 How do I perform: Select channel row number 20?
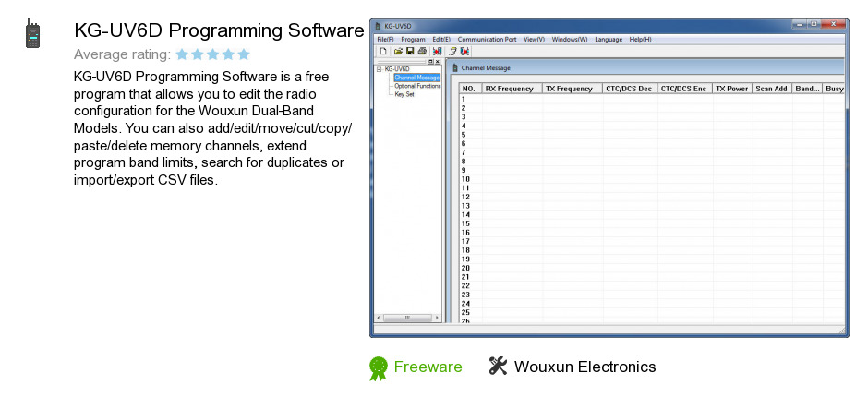pyautogui.click(x=465, y=268)
